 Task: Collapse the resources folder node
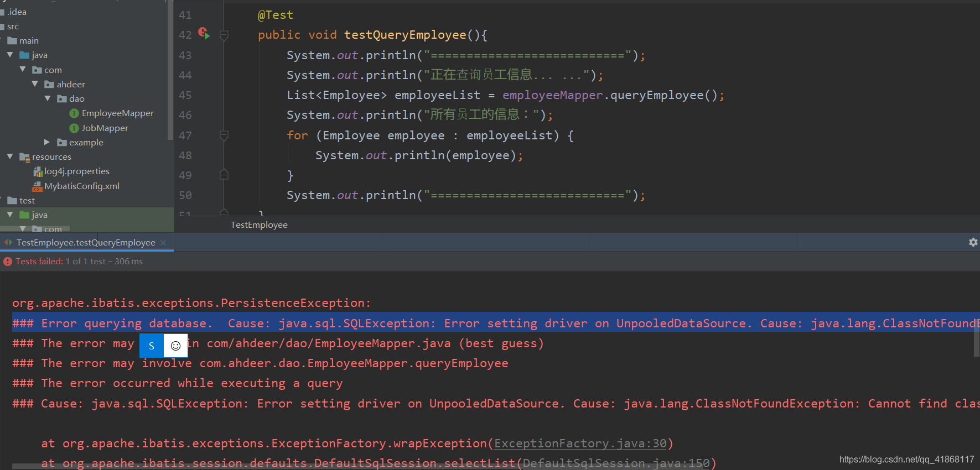[x=10, y=156]
